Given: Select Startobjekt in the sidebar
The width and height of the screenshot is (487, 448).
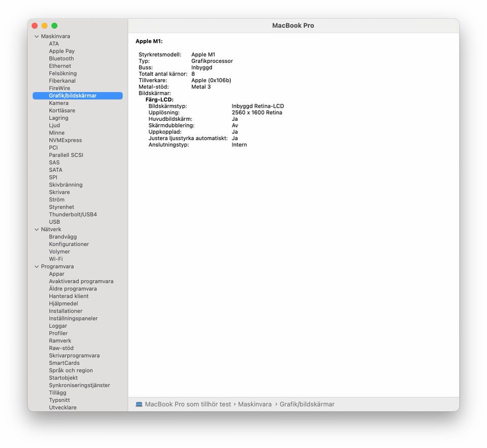Looking at the screenshot, I should [63, 378].
